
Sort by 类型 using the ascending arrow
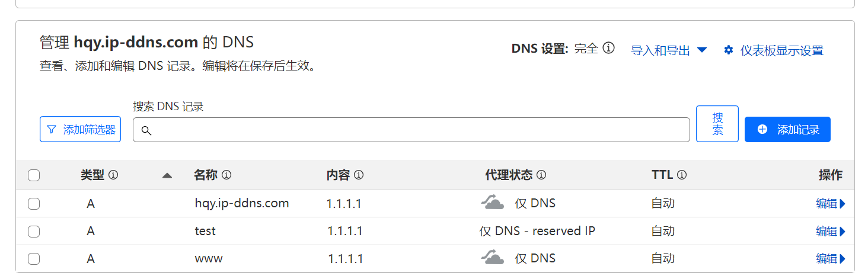167,175
